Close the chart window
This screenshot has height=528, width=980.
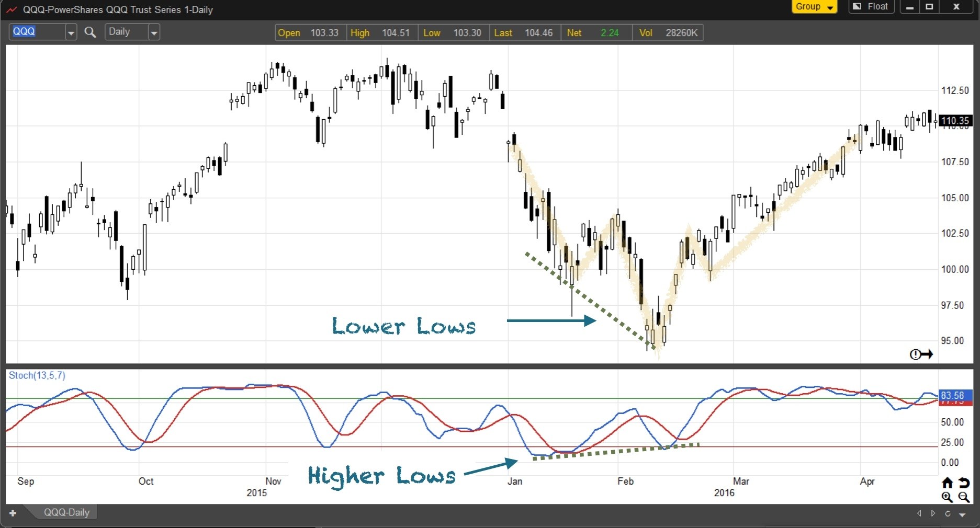click(956, 7)
